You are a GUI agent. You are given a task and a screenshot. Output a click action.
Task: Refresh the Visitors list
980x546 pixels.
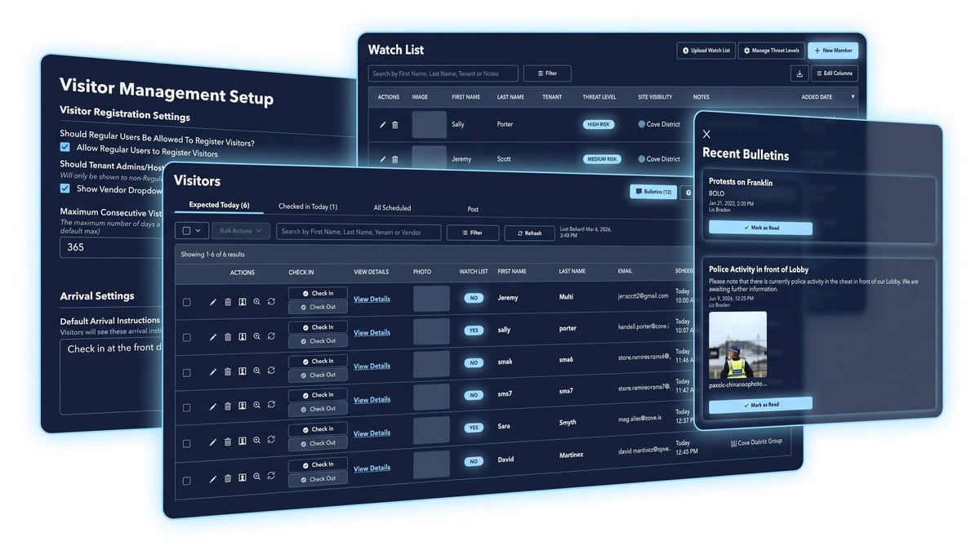(529, 233)
